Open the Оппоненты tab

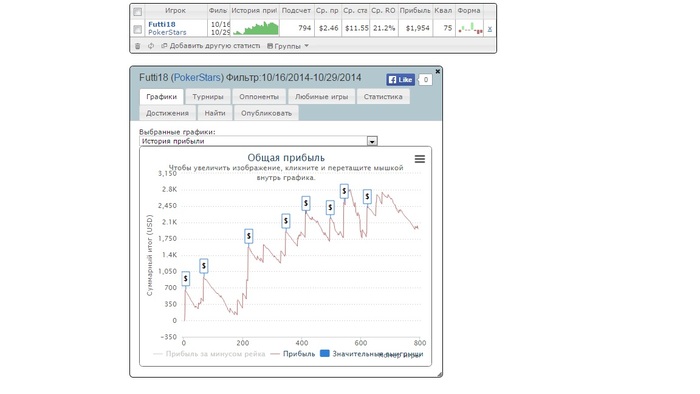(259, 96)
